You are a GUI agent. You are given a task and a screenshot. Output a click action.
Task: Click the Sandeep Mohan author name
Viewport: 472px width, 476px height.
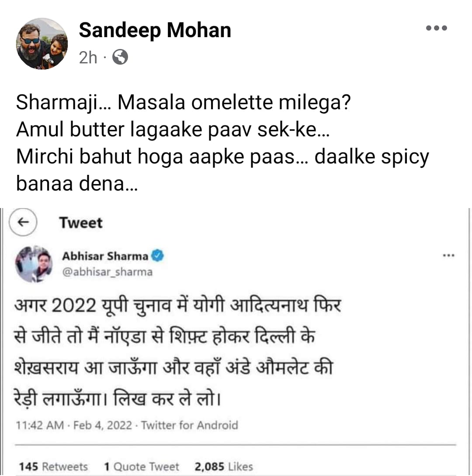[155, 31]
